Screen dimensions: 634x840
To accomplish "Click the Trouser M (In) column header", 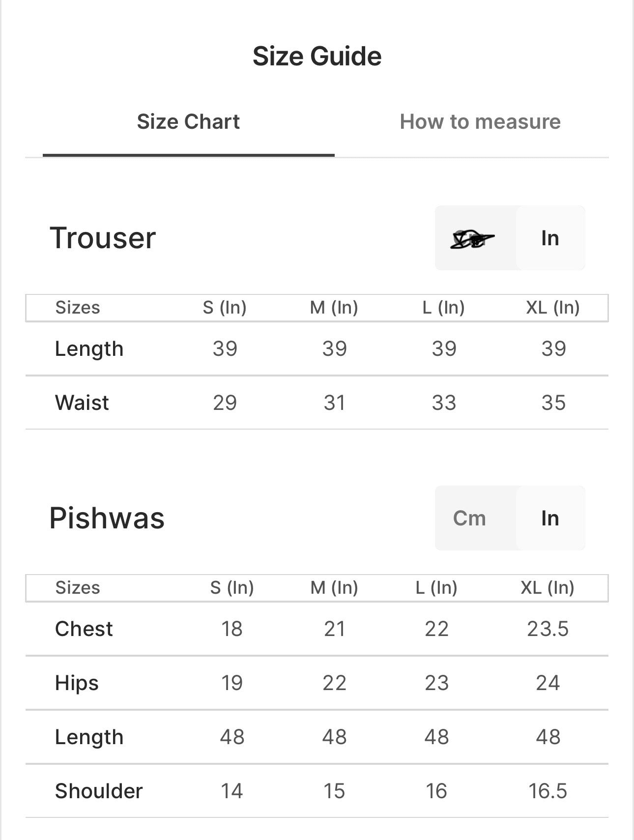I will [334, 308].
